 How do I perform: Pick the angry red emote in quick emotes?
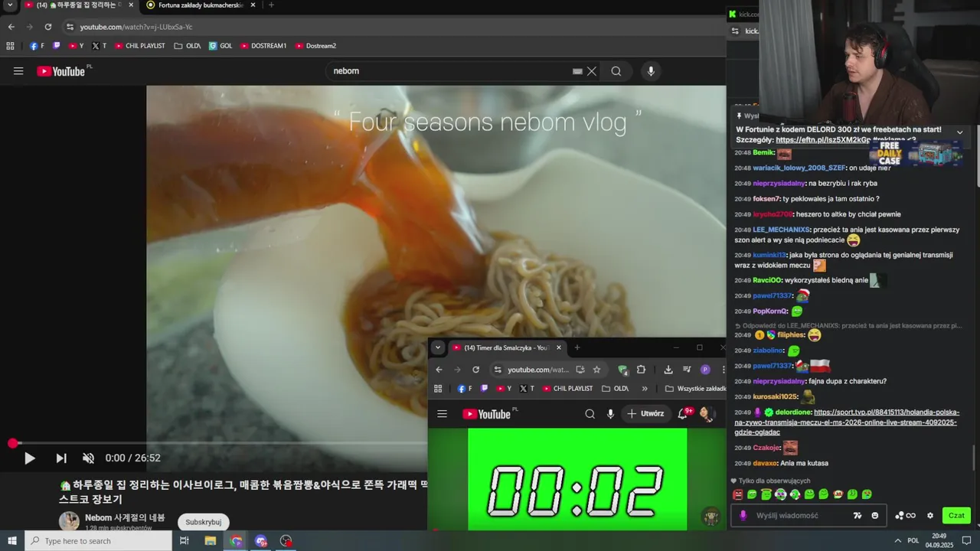pos(738,494)
